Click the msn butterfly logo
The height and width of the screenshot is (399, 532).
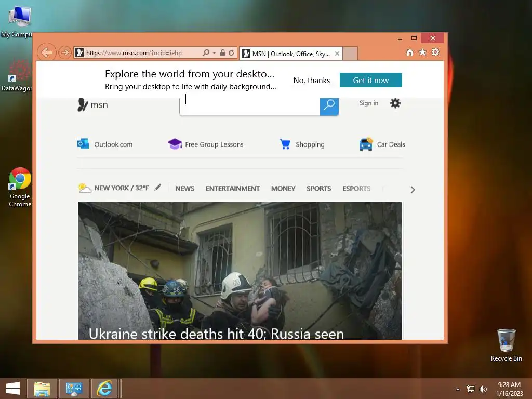pyautogui.click(x=92, y=105)
